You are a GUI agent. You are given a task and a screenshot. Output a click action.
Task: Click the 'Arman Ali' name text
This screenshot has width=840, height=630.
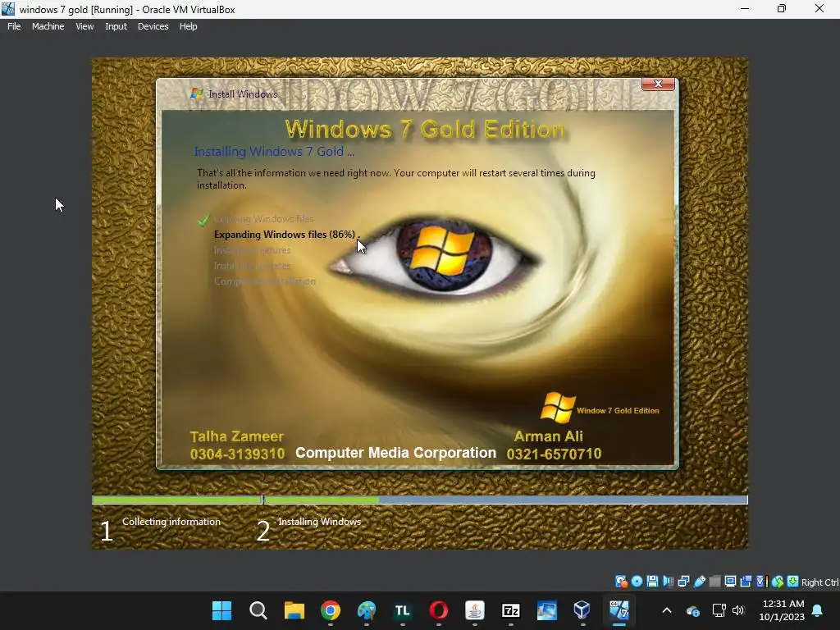(549, 436)
